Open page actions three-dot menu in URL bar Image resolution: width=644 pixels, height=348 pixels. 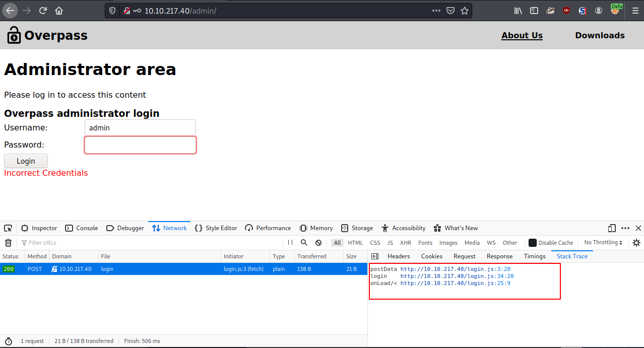click(437, 11)
